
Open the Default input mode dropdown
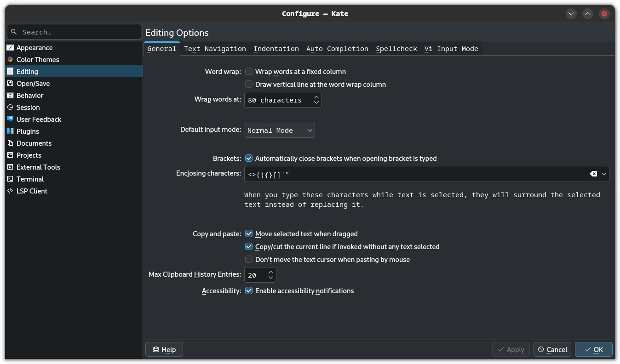point(280,131)
